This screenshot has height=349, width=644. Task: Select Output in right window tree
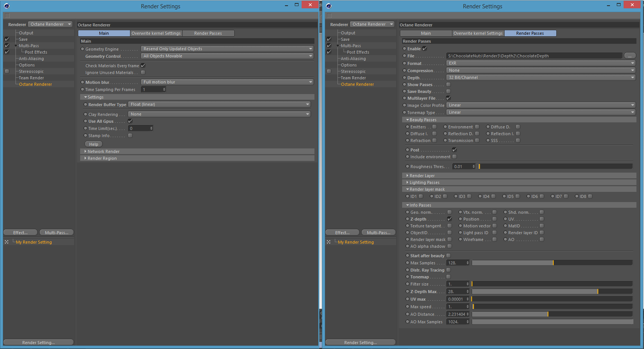pyautogui.click(x=348, y=33)
